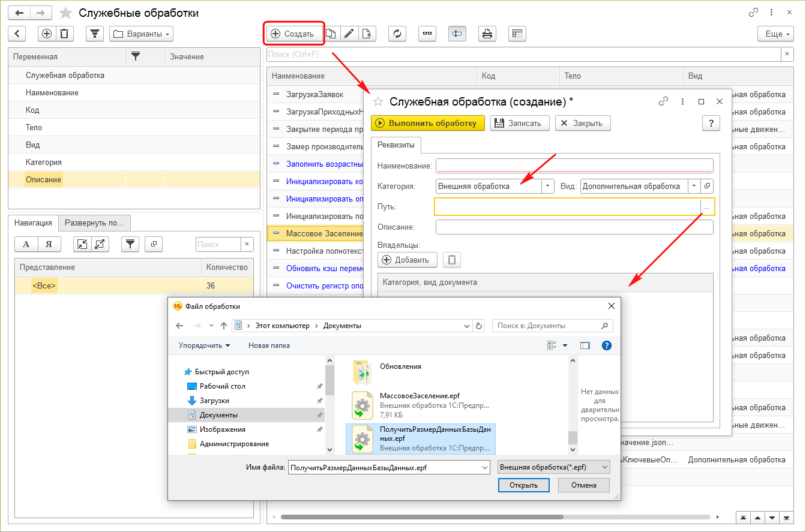Image resolution: width=806 pixels, height=532 pixels.
Task: Click the printer icon in toolbar
Action: [487, 34]
